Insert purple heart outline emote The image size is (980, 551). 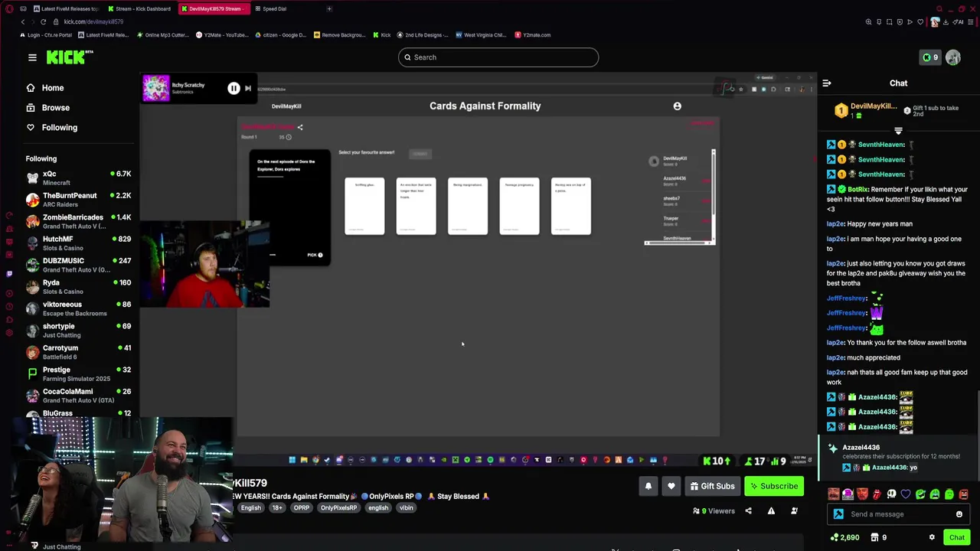coord(906,494)
